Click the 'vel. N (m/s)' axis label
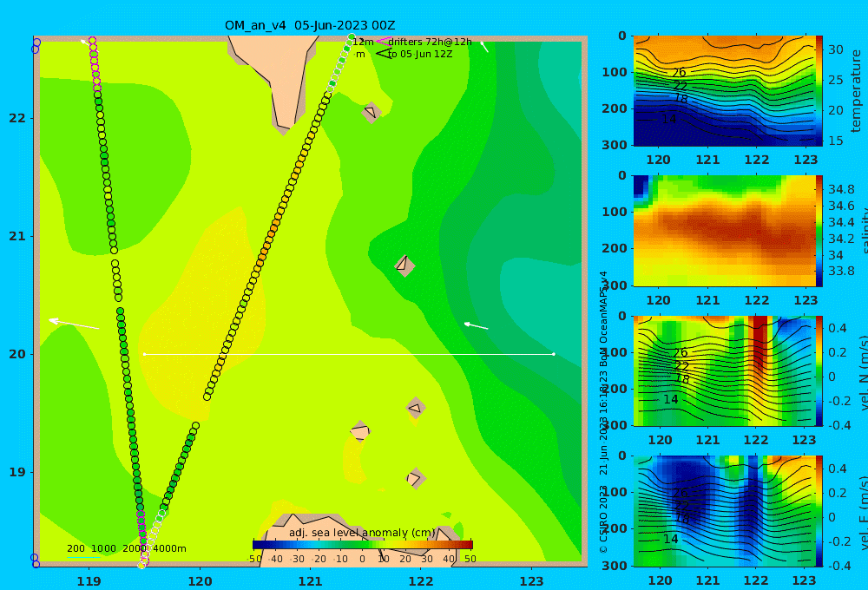Screen dimensions: 868x590 862,372
